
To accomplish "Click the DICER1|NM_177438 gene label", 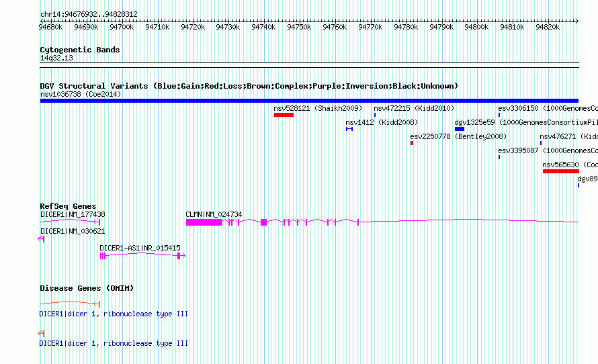I will [x=73, y=215].
